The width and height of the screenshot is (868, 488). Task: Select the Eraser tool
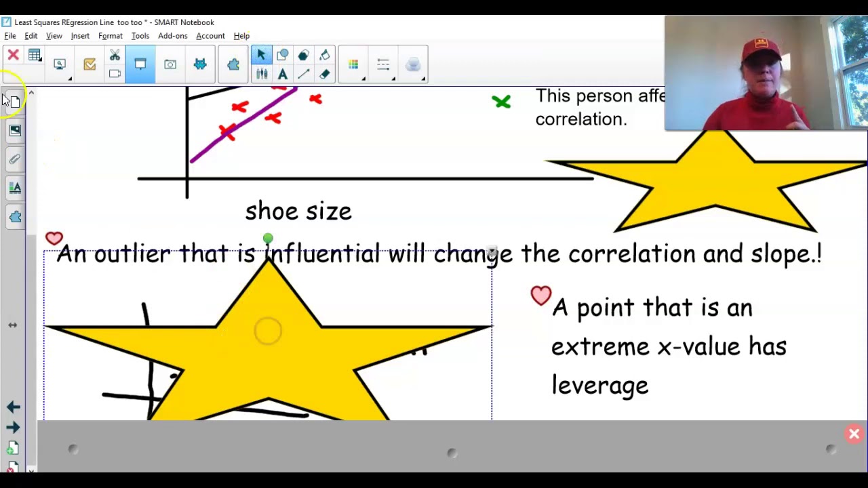(x=325, y=74)
